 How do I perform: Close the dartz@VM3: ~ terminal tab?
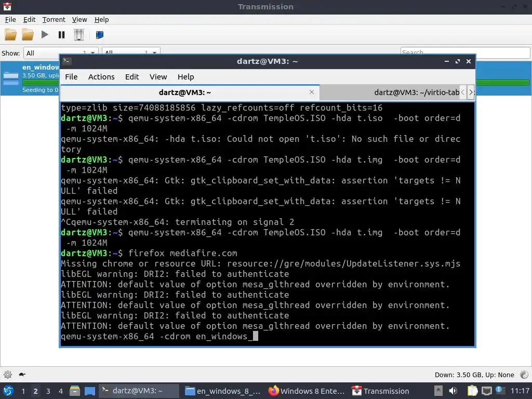coord(312,92)
